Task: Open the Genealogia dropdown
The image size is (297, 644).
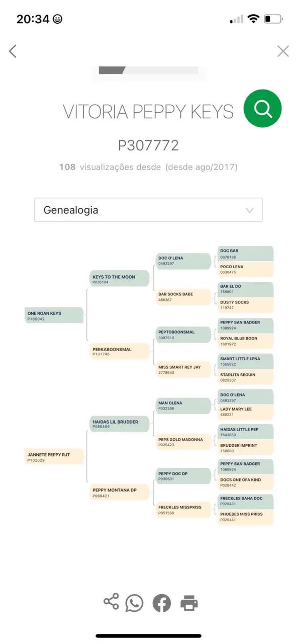Action: point(148,209)
